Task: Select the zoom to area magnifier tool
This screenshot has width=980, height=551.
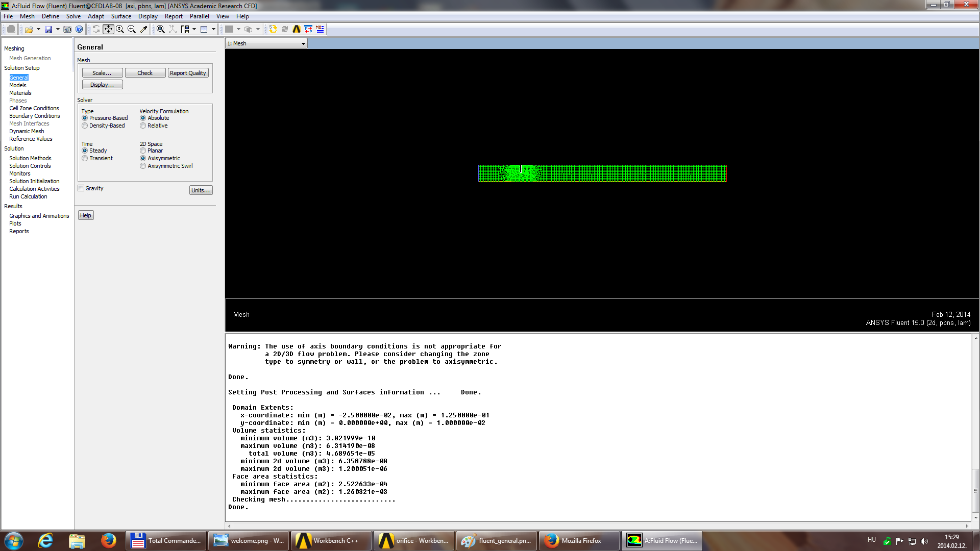Action: pyautogui.click(x=132, y=29)
